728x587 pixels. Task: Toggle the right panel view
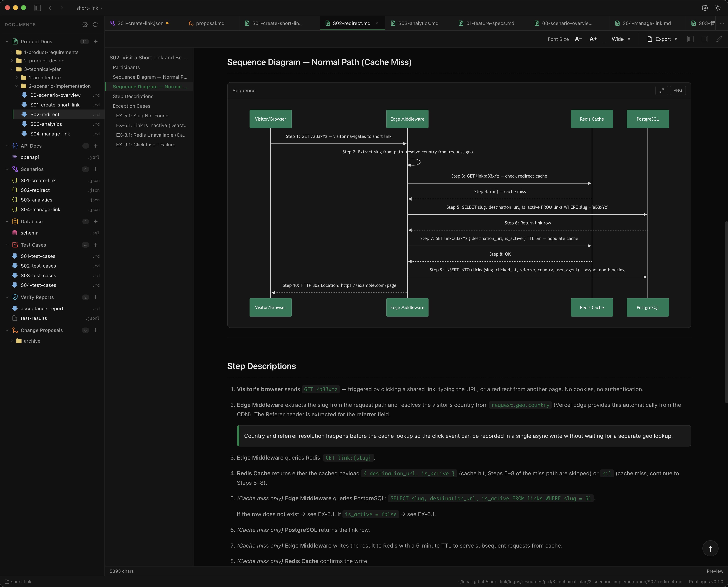tap(705, 39)
